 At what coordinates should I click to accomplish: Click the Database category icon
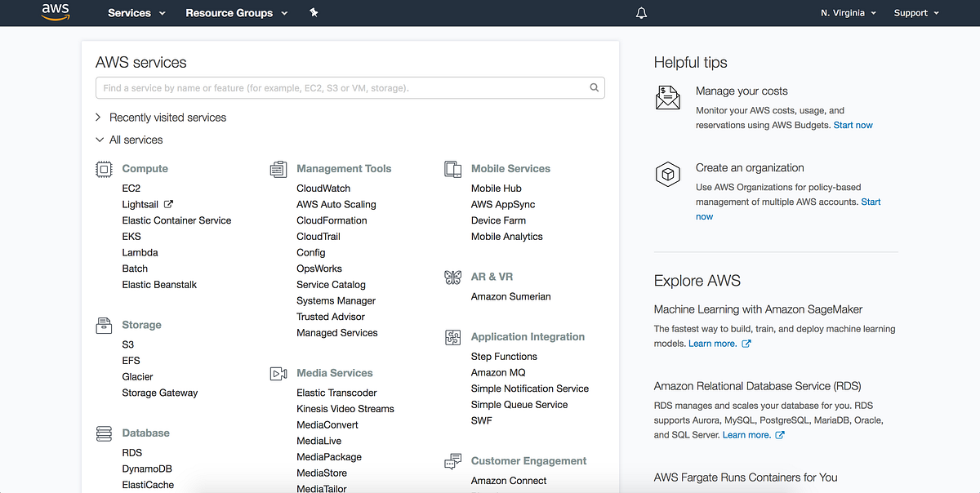[104, 433]
